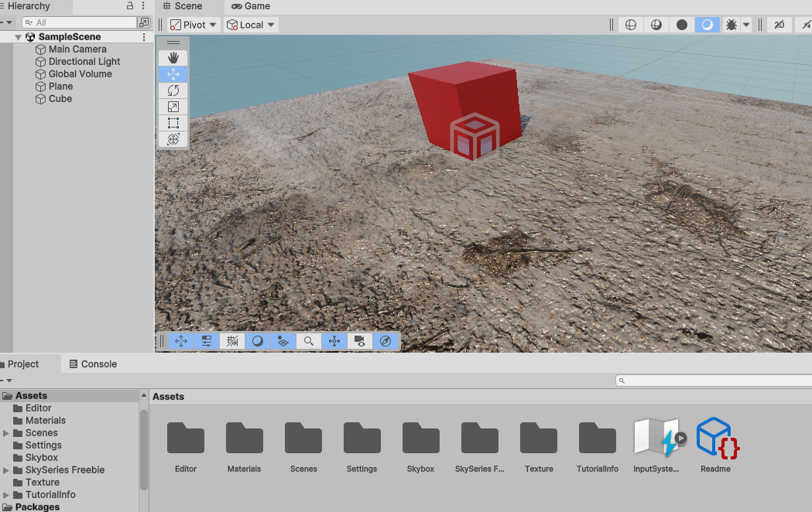Select the Rect transform tool
The height and width of the screenshot is (512, 812).
tap(173, 123)
